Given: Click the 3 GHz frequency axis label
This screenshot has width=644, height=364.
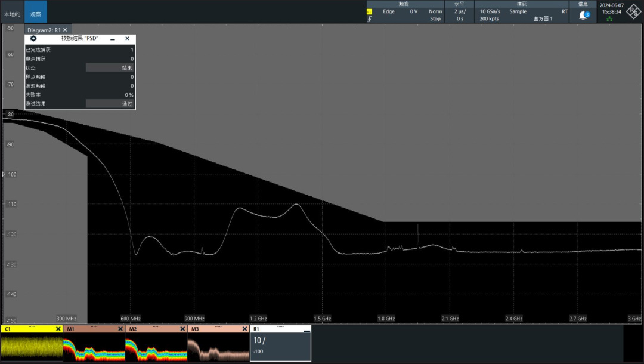Looking at the screenshot, I should pos(634,319).
